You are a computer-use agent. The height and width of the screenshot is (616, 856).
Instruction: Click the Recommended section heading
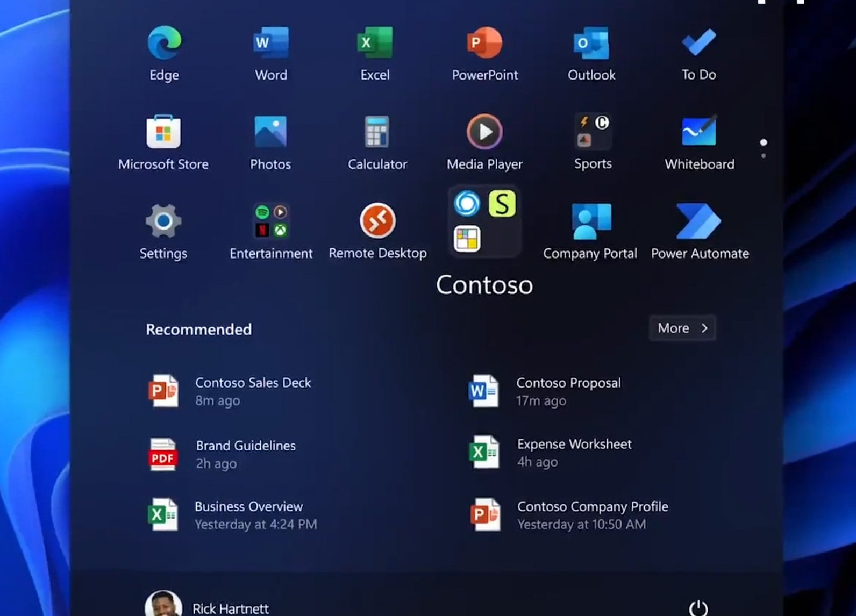198,329
